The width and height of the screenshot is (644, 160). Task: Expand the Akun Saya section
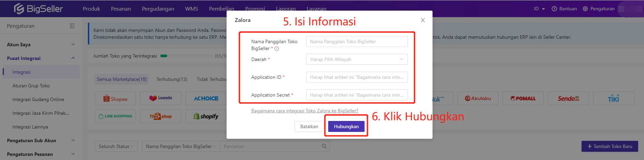(x=41, y=45)
